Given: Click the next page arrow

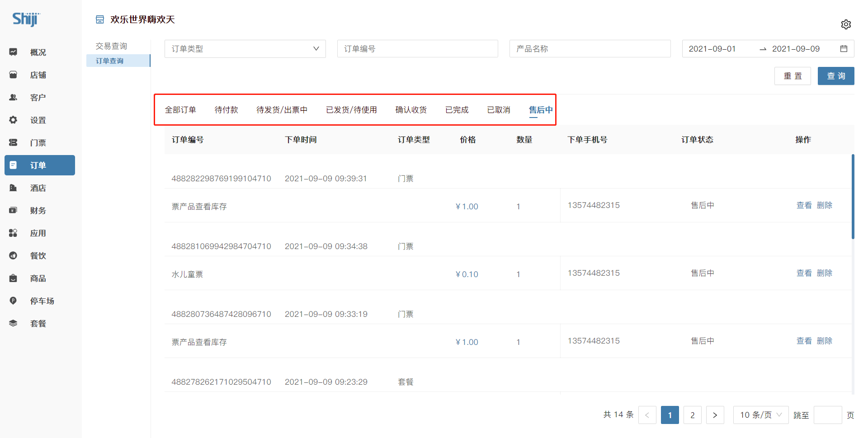Looking at the screenshot, I should (715, 415).
